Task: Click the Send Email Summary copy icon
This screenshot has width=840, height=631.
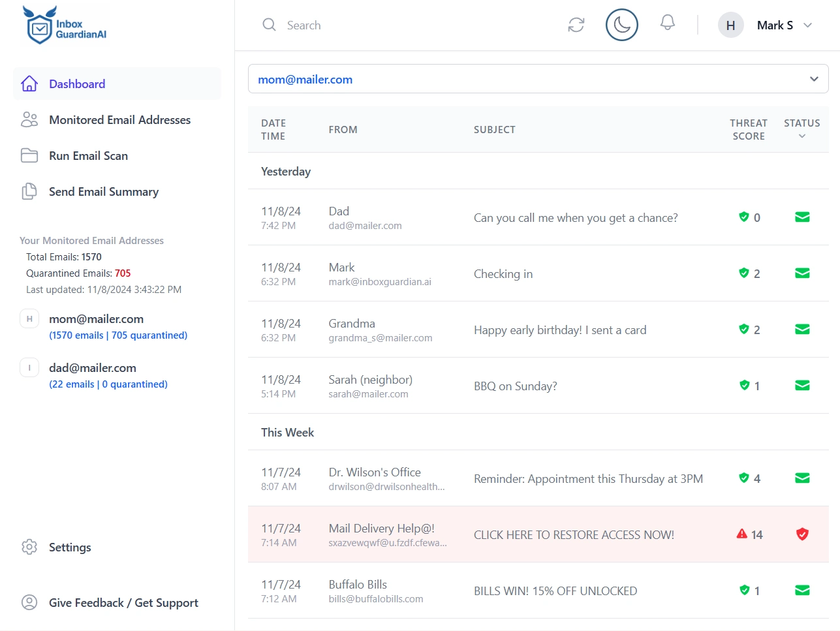Action: click(29, 191)
